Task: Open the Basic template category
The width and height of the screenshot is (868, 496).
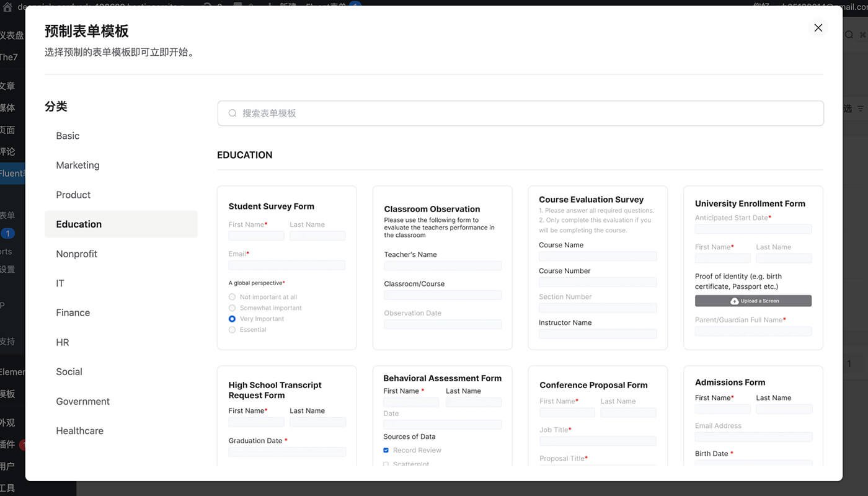Action: click(x=68, y=136)
